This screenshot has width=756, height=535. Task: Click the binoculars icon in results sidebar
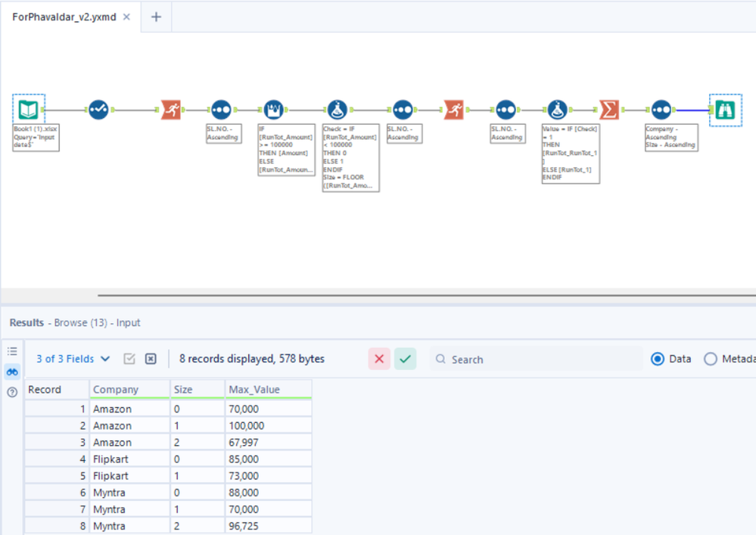tap(12, 372)
